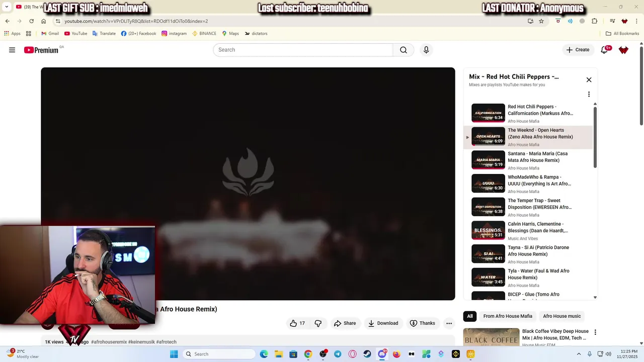The width and height of the screenshot is (644, 362).
Task: Filter by Afro House music chip
Action: [x=561, y=316]
